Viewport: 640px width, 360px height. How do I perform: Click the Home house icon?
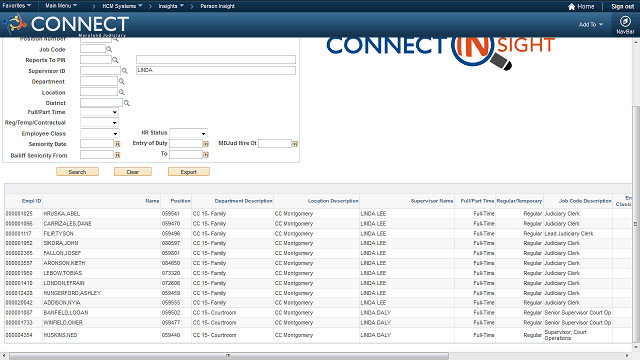(571, 7)
